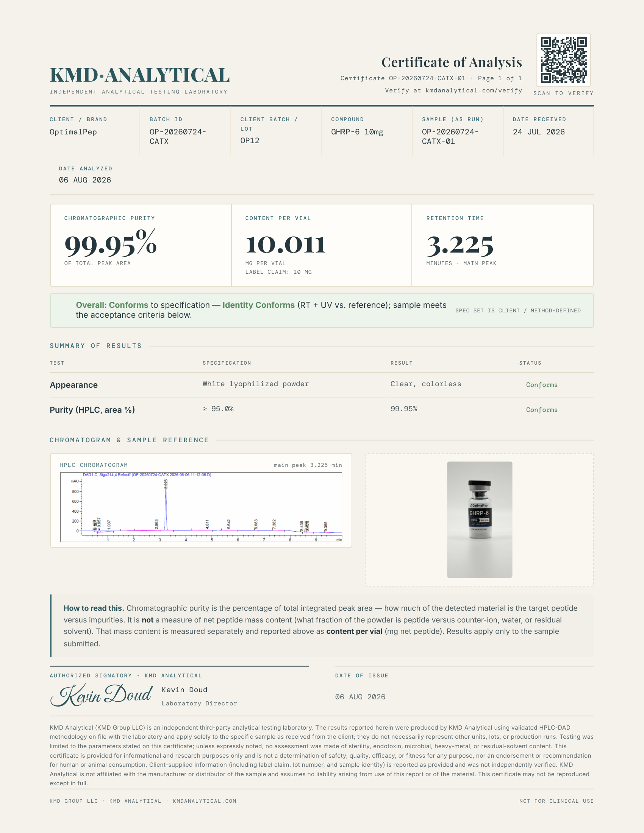This screenshot has height=833, width=644.
Task: Click the QR code to verify
Action: click(564, 60)
